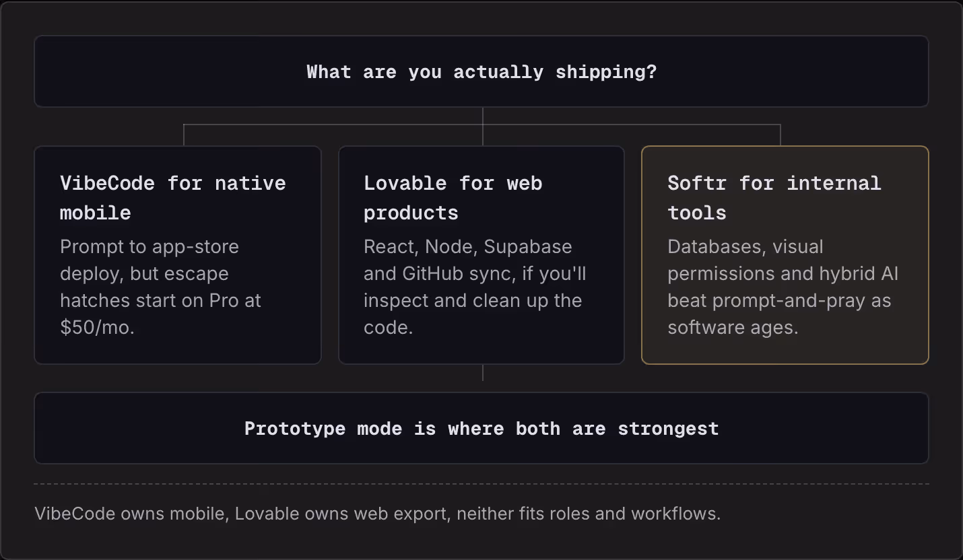This screenshot has width=963, height=560.
Task: Click the "React, Node, Supabase and GitHub sync" description
Action: pos(475,287)
